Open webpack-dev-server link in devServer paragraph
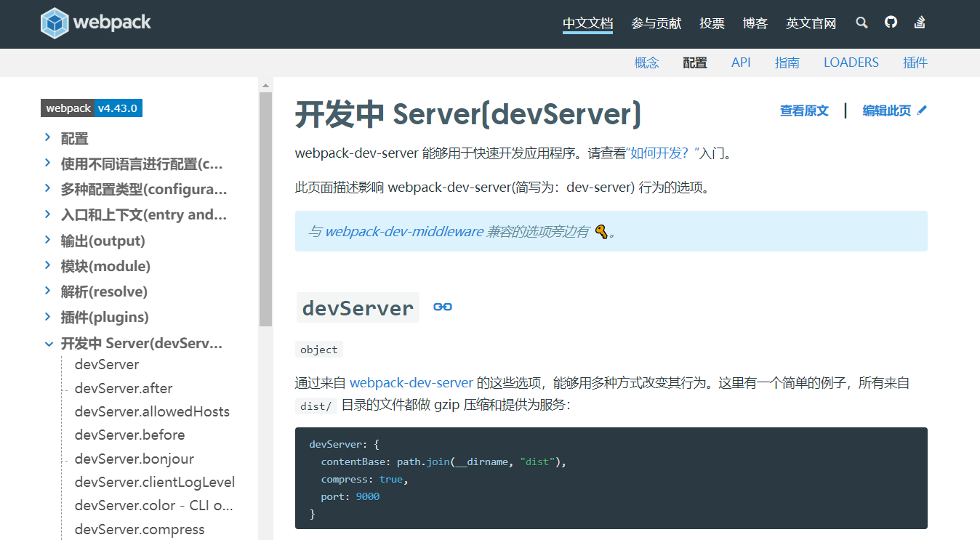 [411, 383]
